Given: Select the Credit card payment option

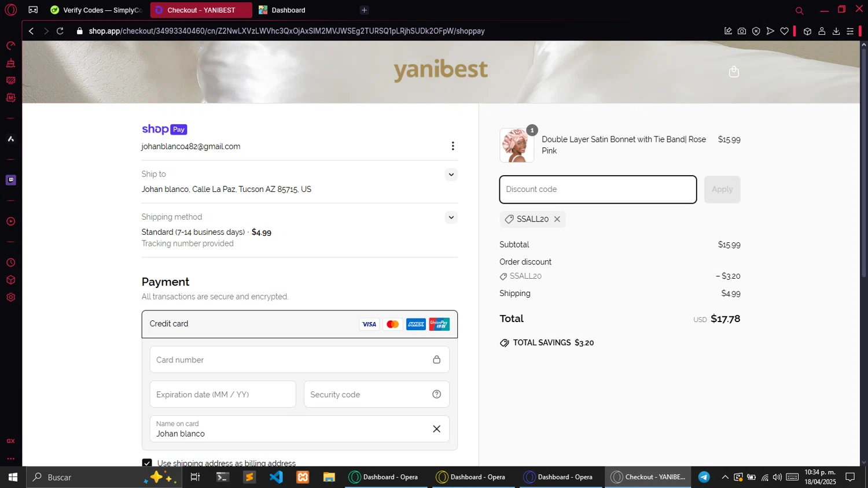Looking at the screenshot, I should (x=299, y=324).
